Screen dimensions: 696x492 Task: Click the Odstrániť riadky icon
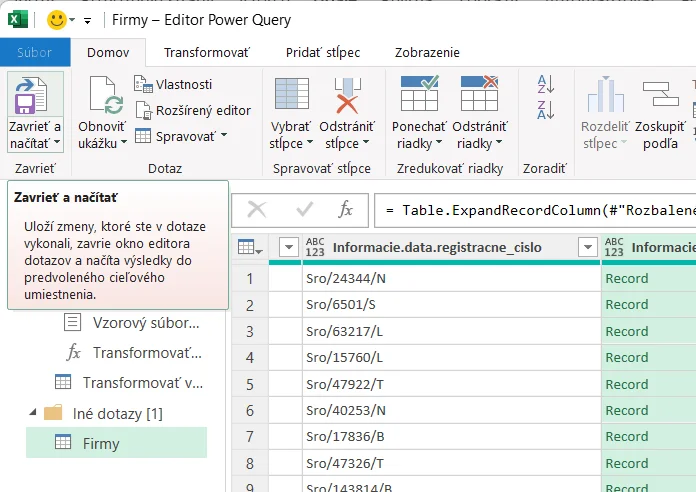(x=479, y=93)
